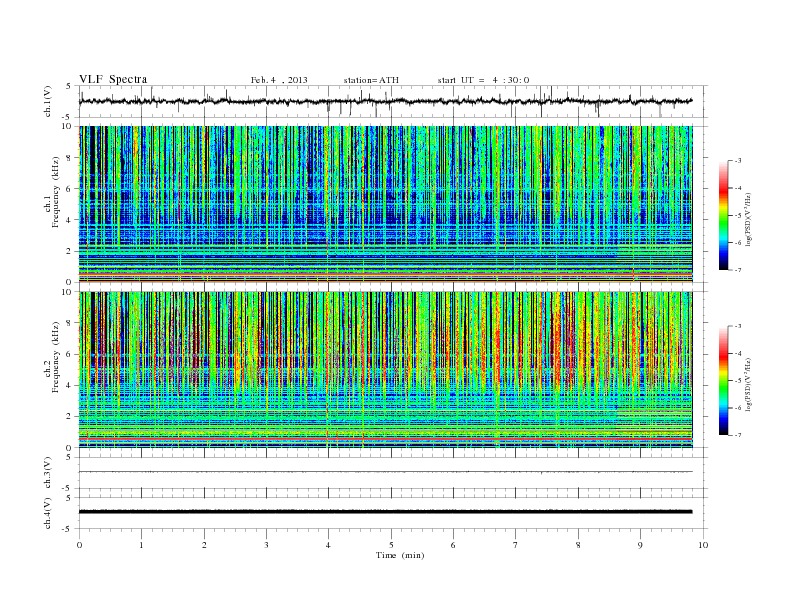Click the "station=ATH" label
This screenshot has height=612, width=792.
(371, 80)
